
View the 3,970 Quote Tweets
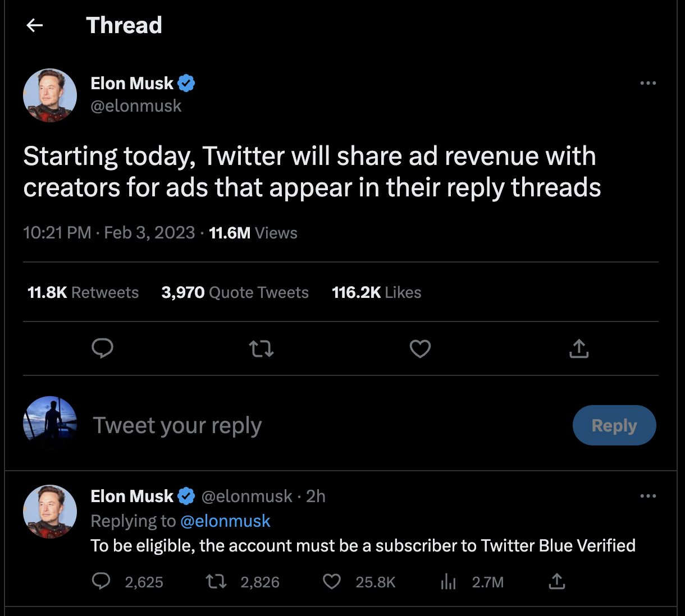235,292
